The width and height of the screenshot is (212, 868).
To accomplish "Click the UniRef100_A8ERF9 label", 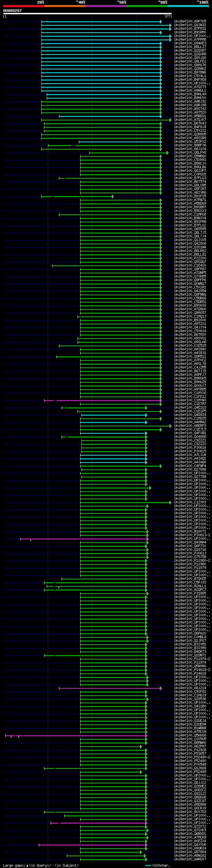I will click(x=190, y=426).
